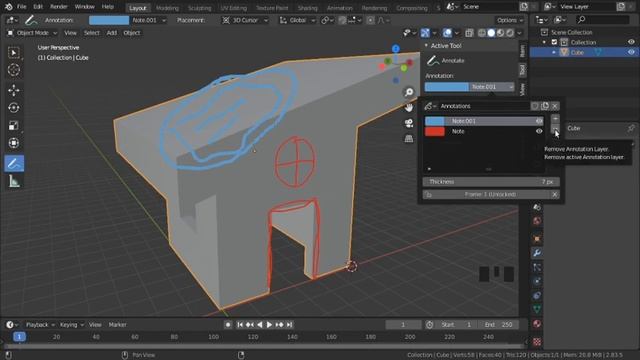Image resolution: width=640 pixels, height=360 pixels.
Task: Add new annotation layer plus button
Action: [x=555, y=119]
